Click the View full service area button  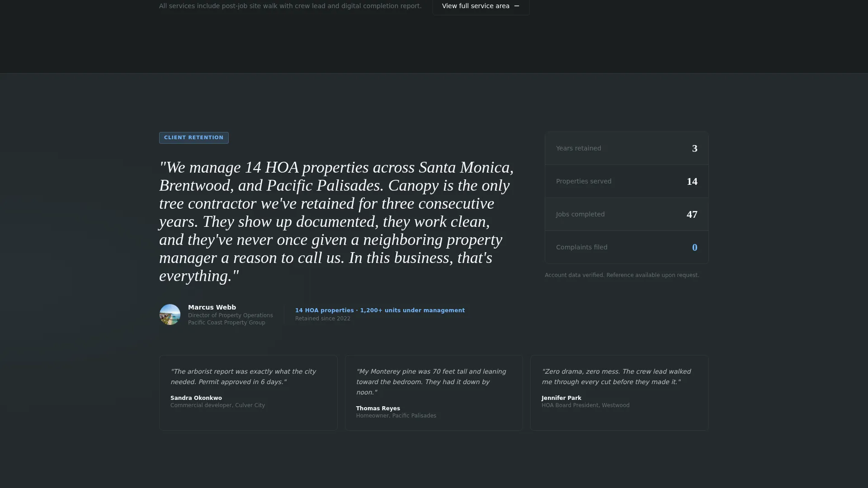pyautogui.click(x=481, y=6)
